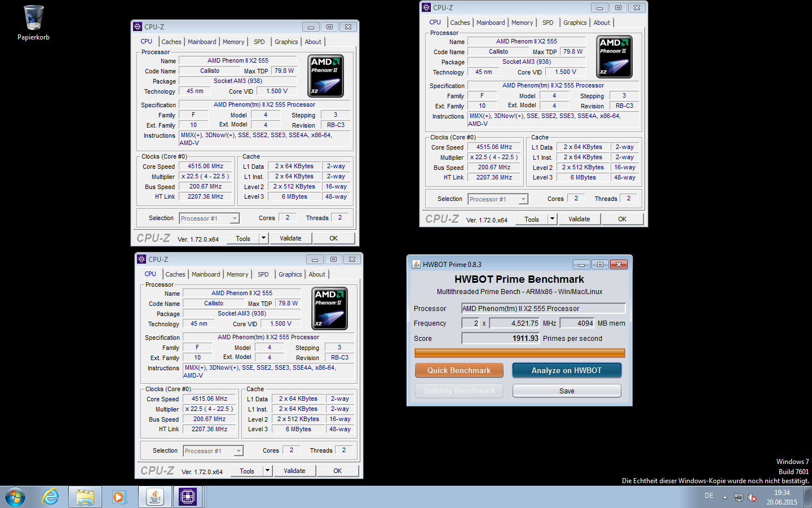Click the CPU-Z title icon of top-right window

426,7
